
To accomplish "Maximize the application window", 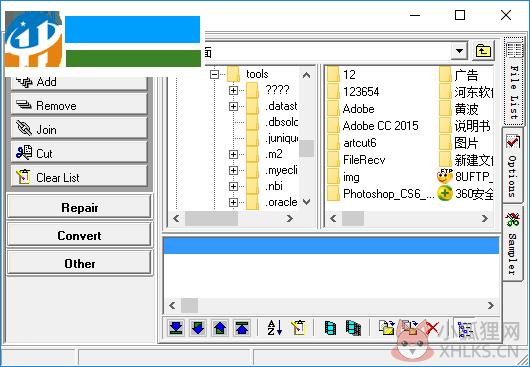I will click(x=460, y=15).
